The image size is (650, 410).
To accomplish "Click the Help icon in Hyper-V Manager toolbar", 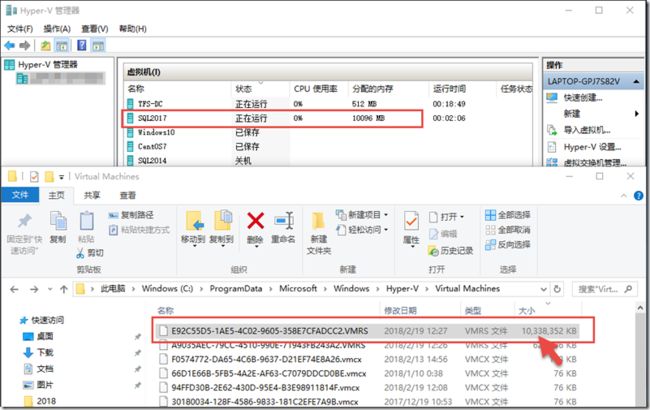I will (82, 45).
